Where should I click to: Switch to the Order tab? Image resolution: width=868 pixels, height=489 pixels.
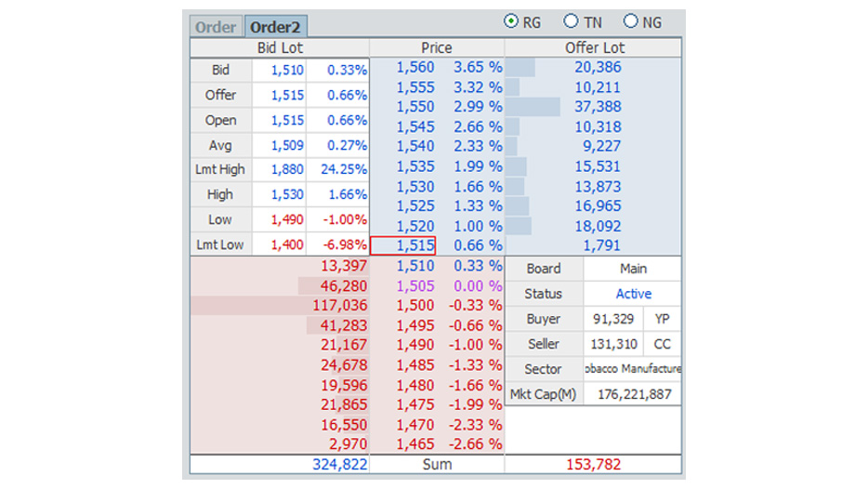point(216,27)
